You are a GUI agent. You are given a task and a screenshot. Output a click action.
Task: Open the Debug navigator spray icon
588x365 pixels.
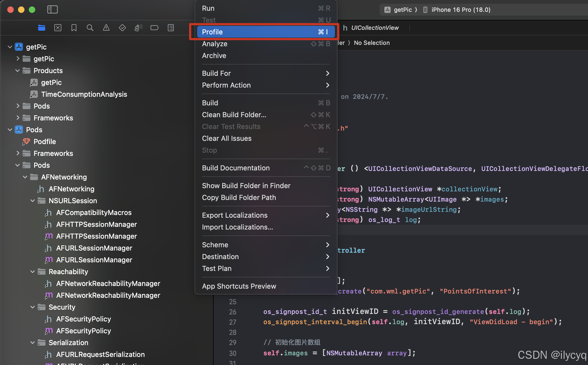139,28
